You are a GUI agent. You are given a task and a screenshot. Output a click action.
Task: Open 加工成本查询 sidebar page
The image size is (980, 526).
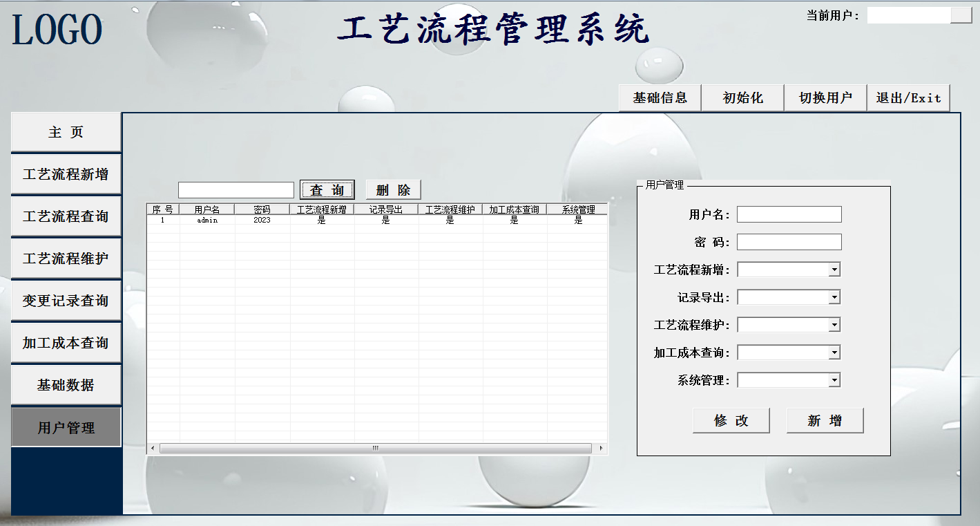click(66, 343)
